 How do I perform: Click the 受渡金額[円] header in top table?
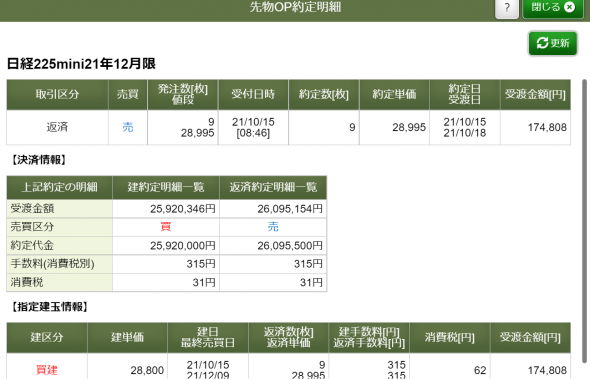535,94
